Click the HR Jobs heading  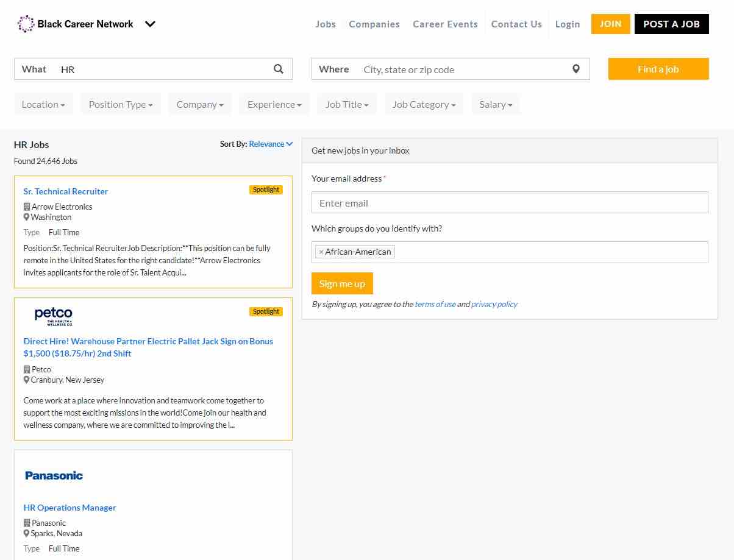pos(32,144)
